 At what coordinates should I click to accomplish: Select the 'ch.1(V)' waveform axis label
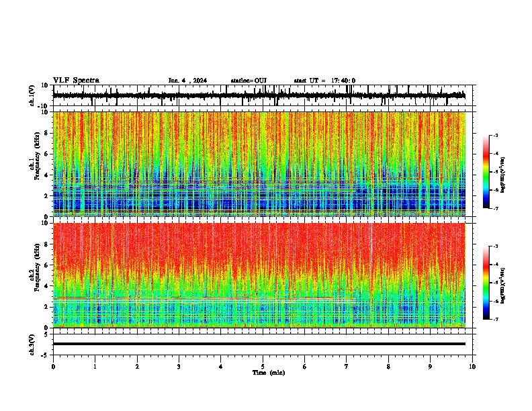click(x=32, y=95)
